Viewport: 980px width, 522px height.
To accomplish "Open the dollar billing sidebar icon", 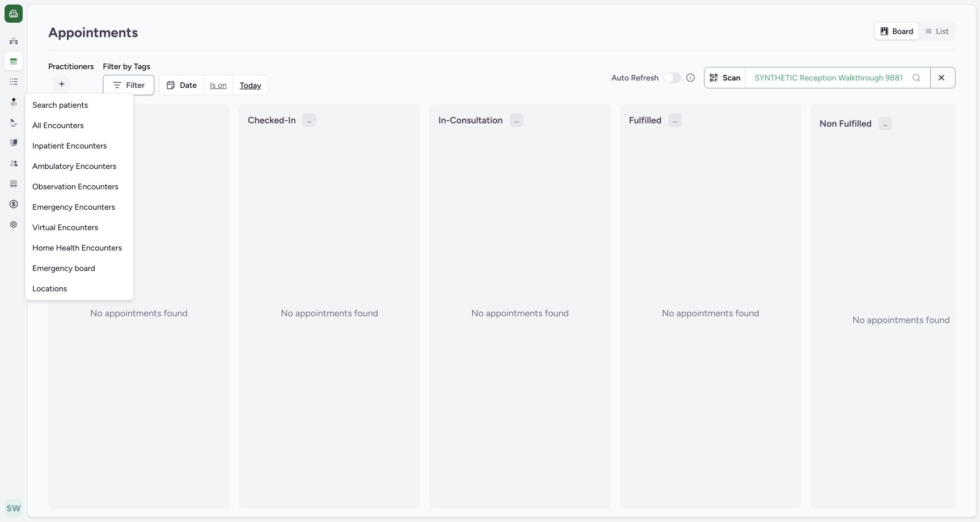I will pos(14,204).
